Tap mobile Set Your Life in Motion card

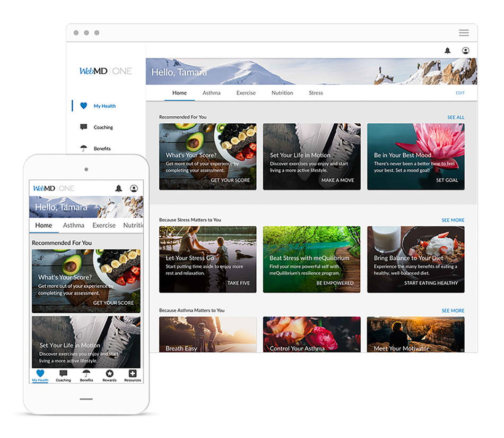pos(86,342)
